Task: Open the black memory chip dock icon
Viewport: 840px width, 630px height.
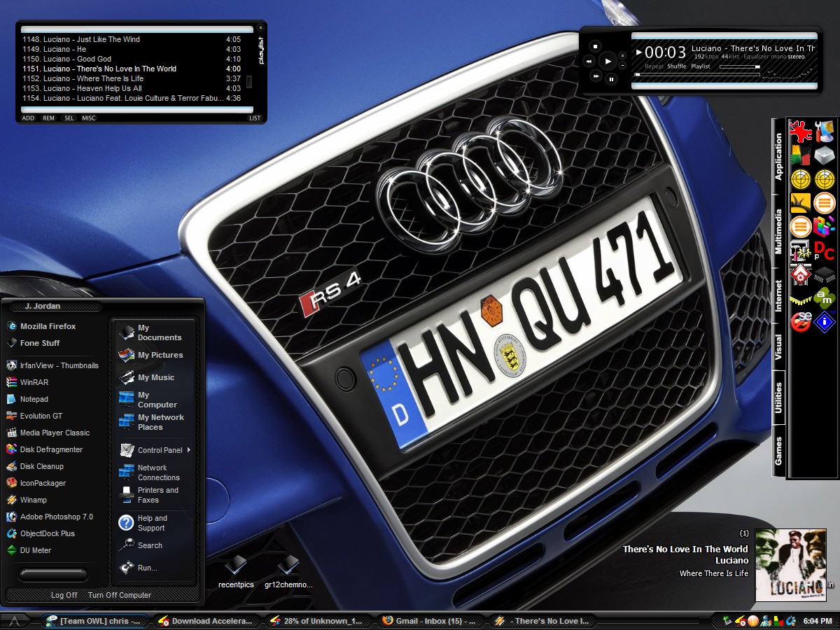Action: pyautogui.click(x=825, y=274)
